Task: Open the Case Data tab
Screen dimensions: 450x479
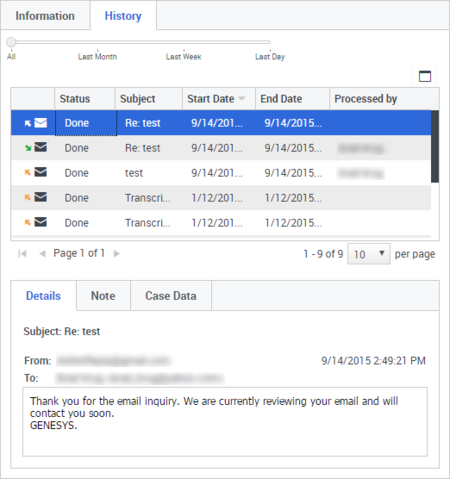Action: (171, 296)
